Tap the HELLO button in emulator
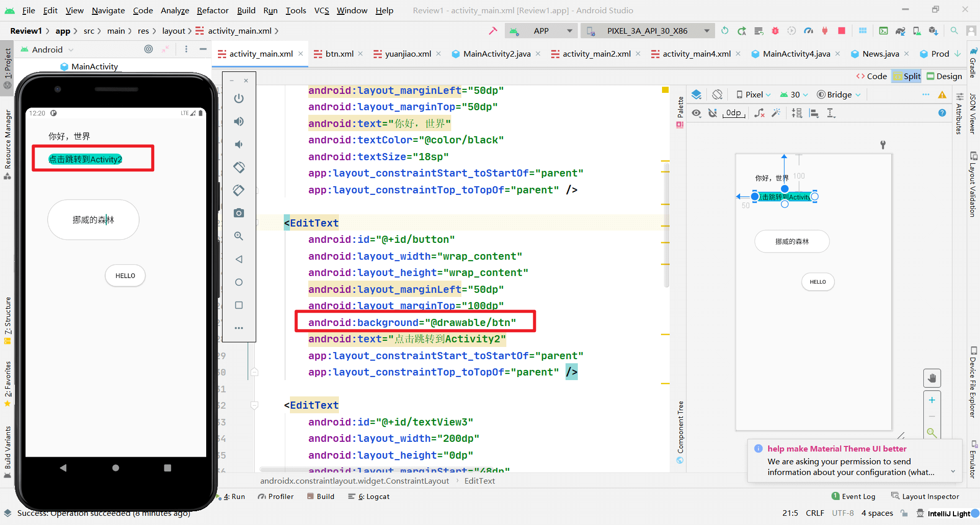Screen dimensions: 980x525 pos(125,276)
